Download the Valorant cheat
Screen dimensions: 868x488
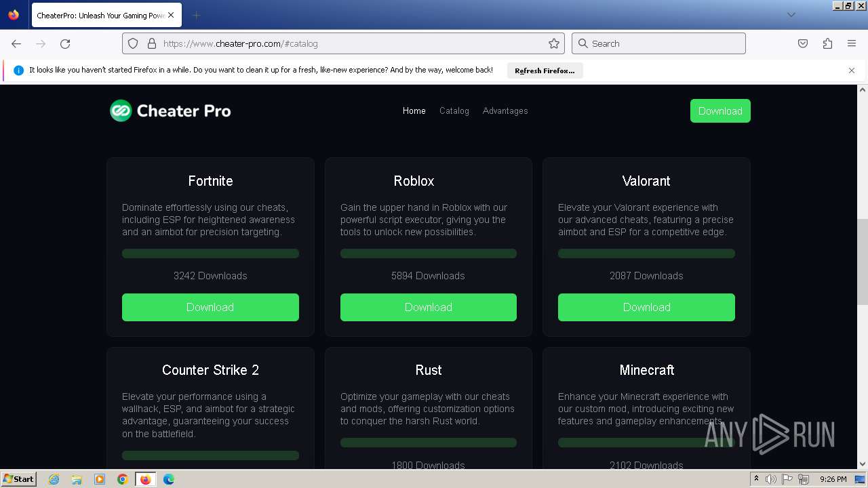coord(646,307)
